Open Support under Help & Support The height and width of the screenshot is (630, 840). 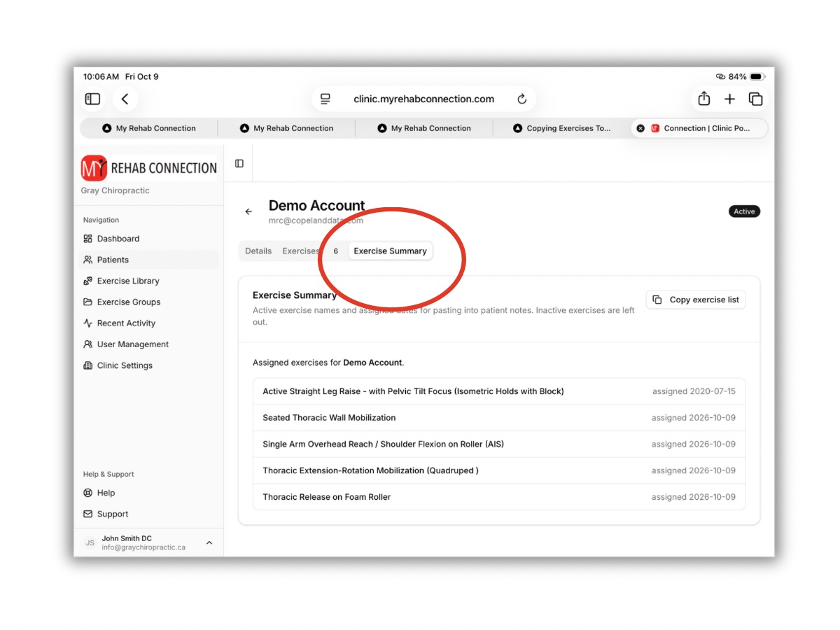[x=149, y=514]
